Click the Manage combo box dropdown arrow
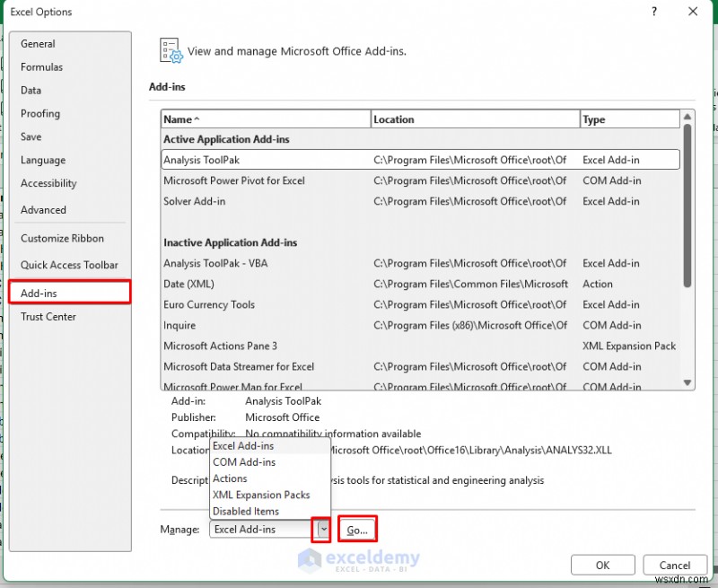The image size is (718, 588). coord(323,530)
